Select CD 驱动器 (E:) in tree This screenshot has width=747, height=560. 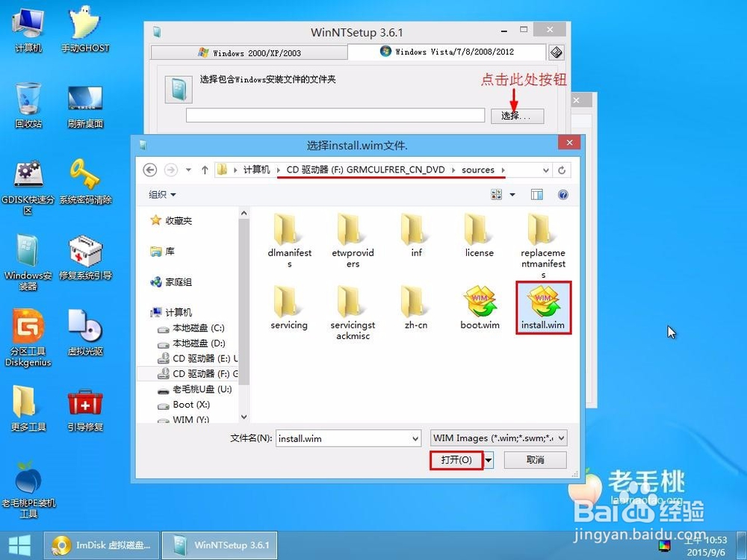click(197, 358)
